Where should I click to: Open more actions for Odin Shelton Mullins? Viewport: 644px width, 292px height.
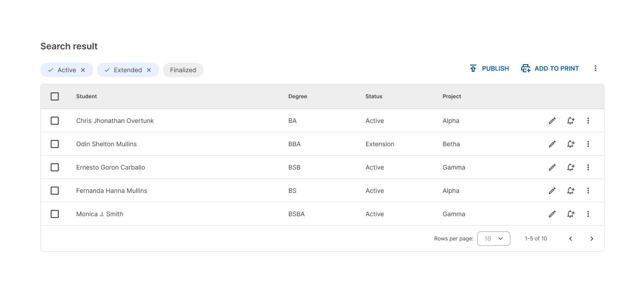(x=588, y=144)
